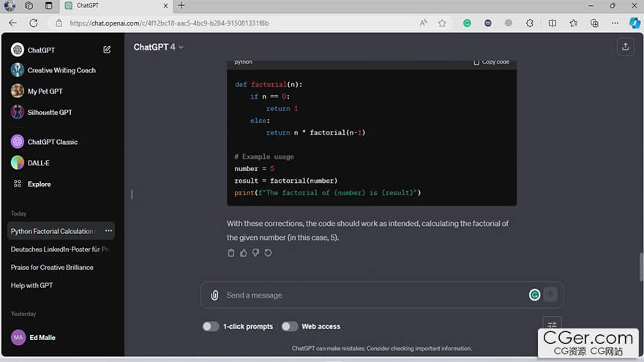Click the chat vertical scrollbar thumb

pyautogui.click(x=641, y=267)
